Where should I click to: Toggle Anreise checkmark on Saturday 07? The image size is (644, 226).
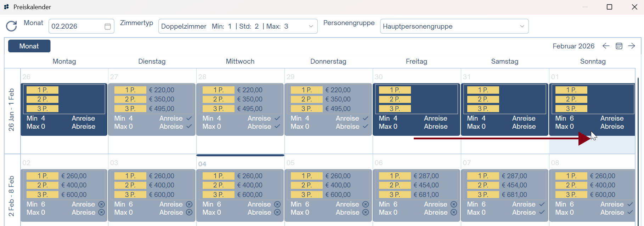(x=542, y=204)
